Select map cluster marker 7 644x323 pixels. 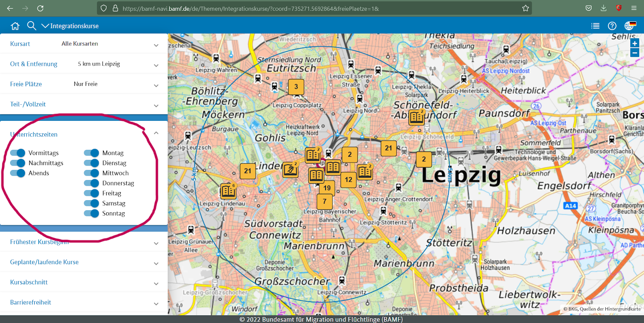(324, 201)
